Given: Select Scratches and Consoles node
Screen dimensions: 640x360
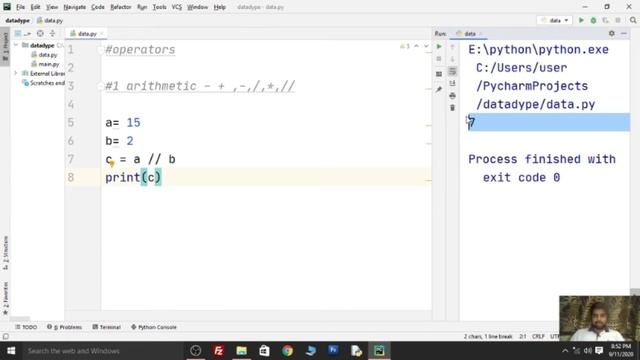Looking at the screenshot, I should click(43, 83).
